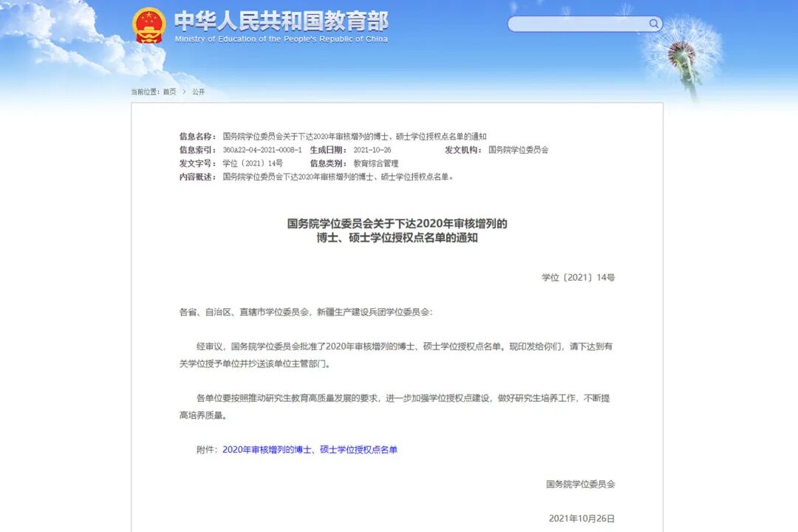Focus the site search input field
Image resolution: width=798 pixels, height=532 pixels.
pos(578,24)
